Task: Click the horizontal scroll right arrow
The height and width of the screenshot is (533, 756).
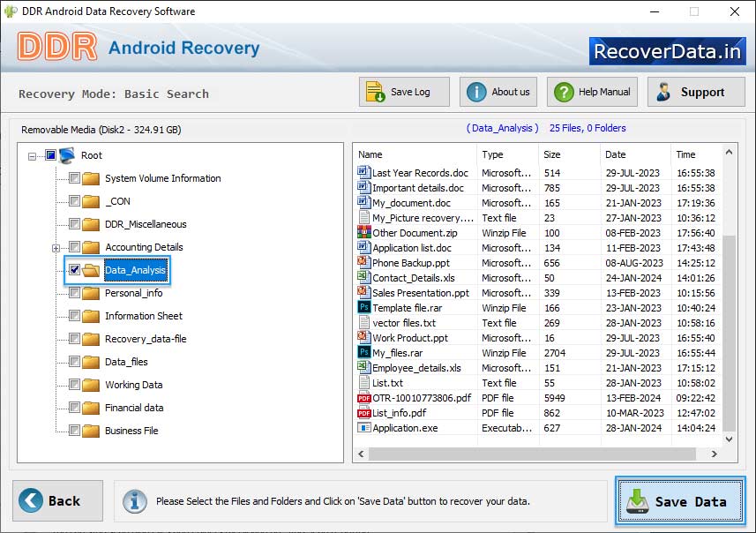Action: [714, 454]
